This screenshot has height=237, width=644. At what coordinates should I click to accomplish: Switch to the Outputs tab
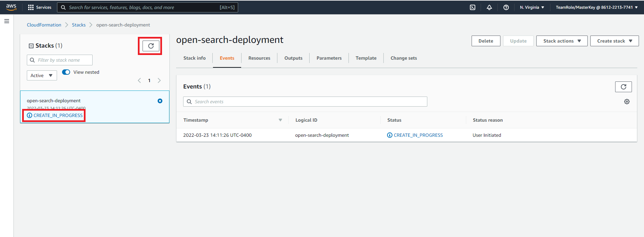(x=293, y=58)
